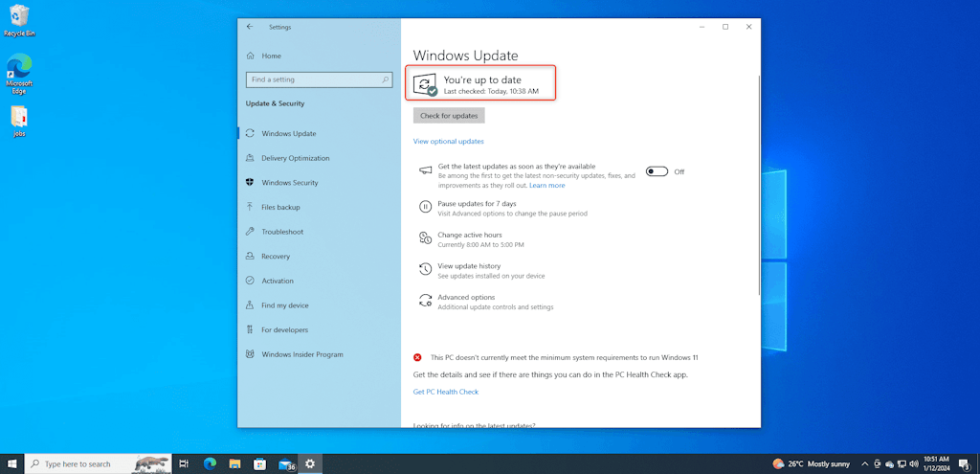Click the Files backup arrow icon

250,207
